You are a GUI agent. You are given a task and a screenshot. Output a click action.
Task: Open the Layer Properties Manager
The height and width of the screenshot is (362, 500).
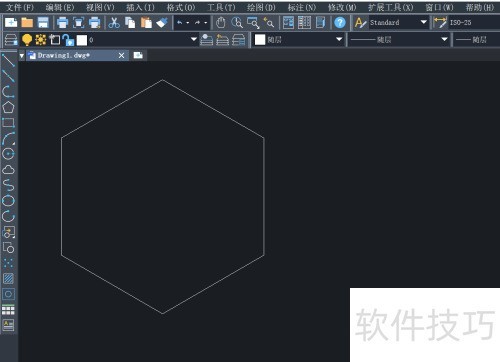[11, 40]
